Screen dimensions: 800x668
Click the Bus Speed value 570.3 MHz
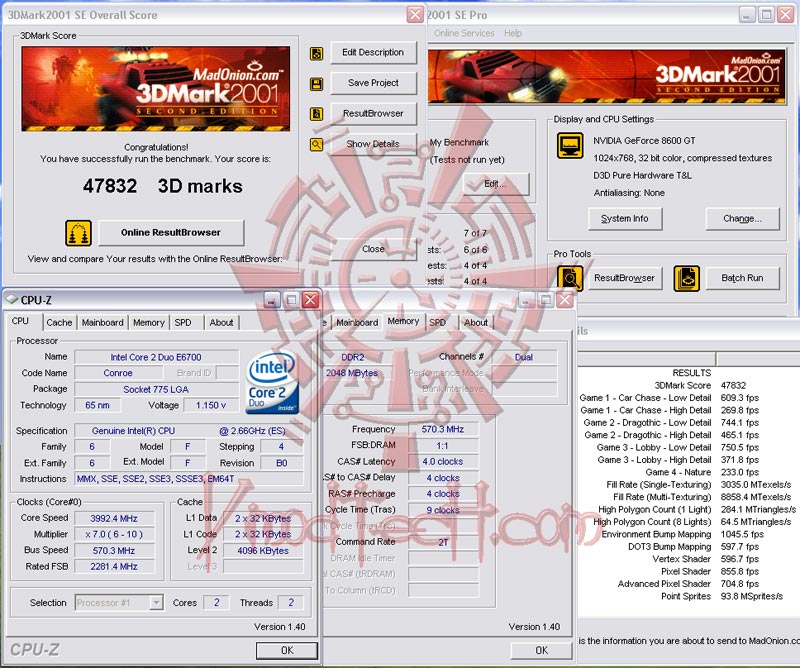point(114,551)
